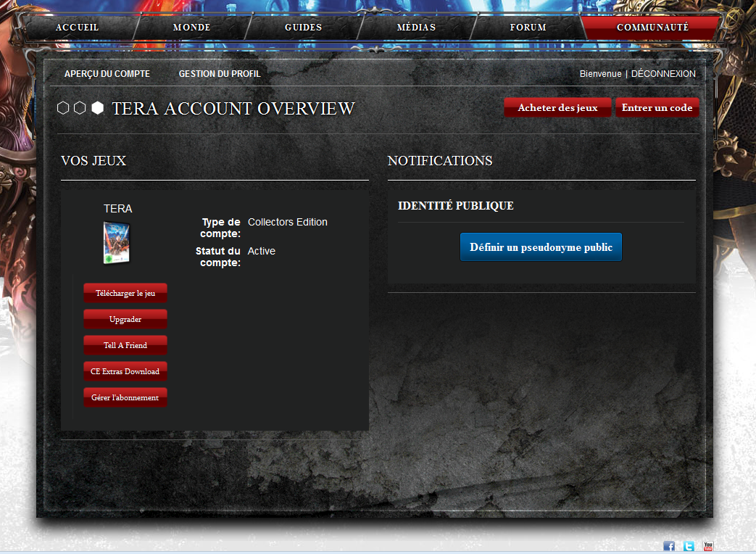The width and height of the screenshot is (756, 554).
Task: Go to the ACCUEIL nav tab
Action: [x=77, y=28]
